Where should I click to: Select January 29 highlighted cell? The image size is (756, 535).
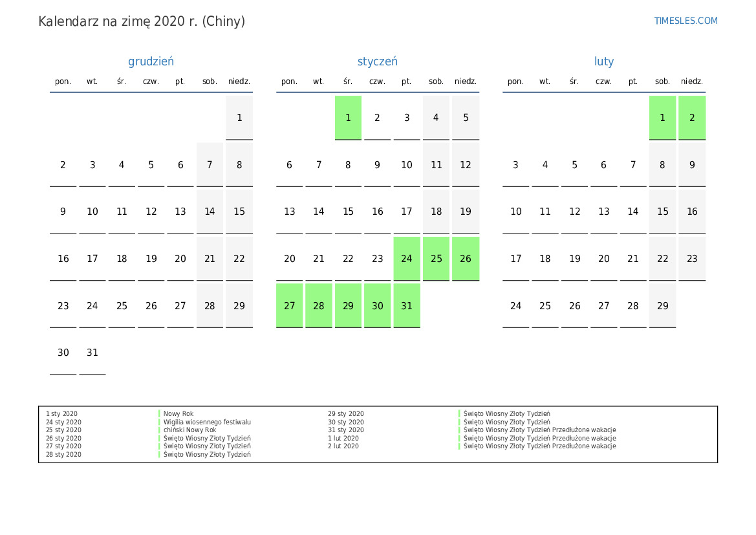348,306
